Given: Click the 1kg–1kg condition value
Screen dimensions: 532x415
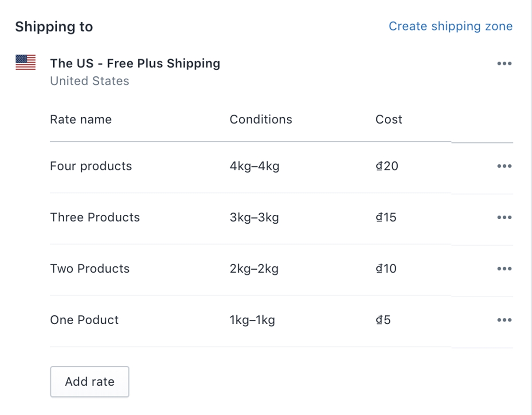Looking at the screenshot, I should 252,320.
